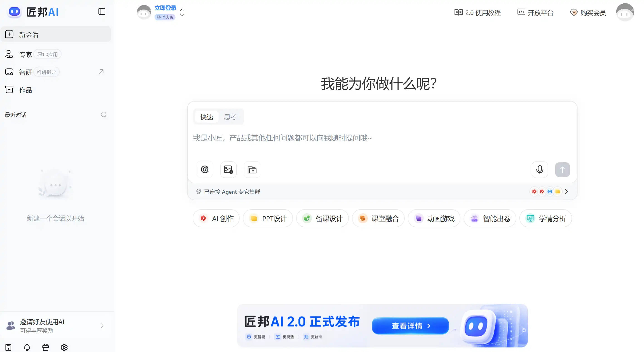Choose the PPT设计 chip
This screenshot has height=352, width=644.
(268, 218)
